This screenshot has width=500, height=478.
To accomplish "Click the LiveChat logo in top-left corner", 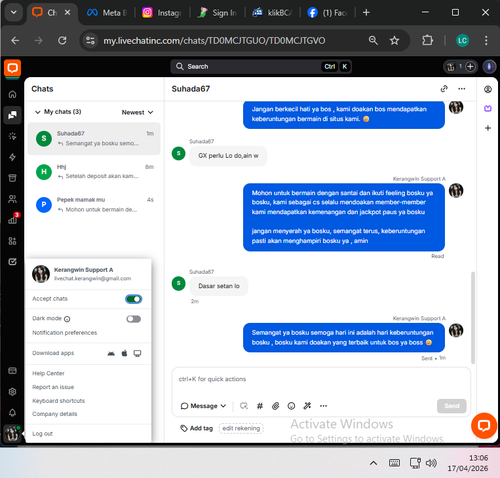I will (13, 68).
